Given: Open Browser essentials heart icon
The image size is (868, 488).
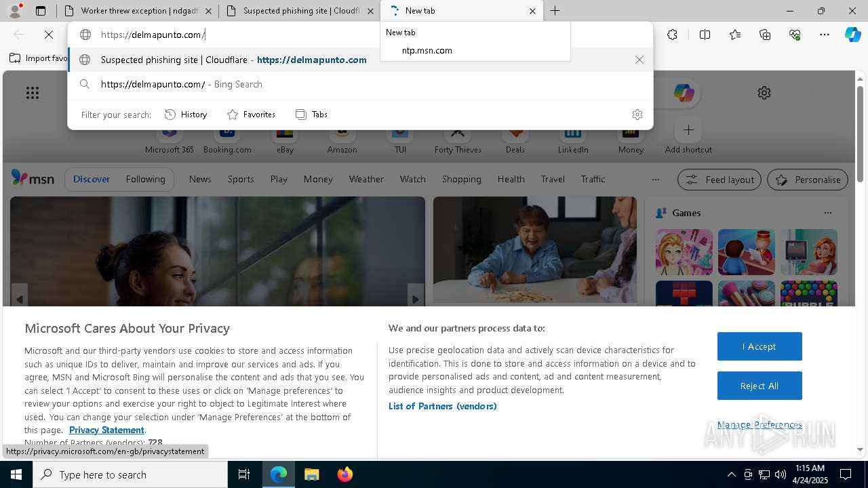Looking at the screenshot, I should coord(795,35).
